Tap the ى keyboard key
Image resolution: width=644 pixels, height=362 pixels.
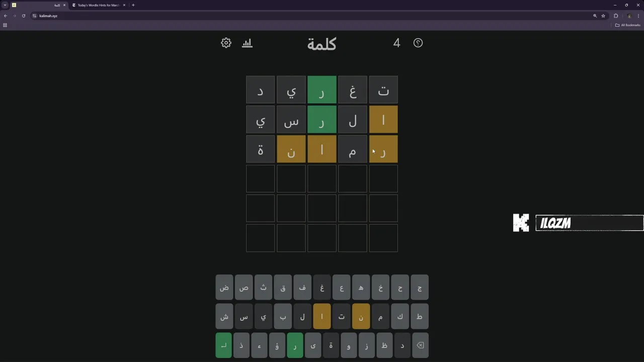[313, 345]
